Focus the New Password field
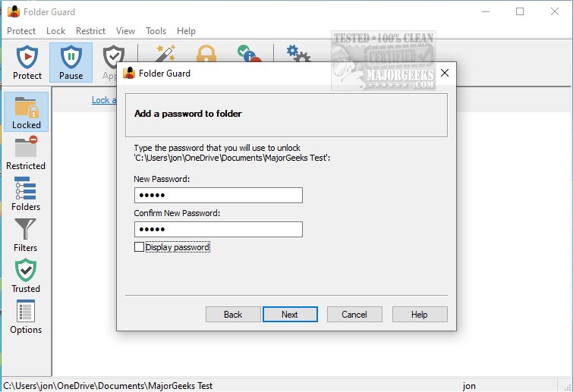The image size is (573, 392). pos(218,195)
